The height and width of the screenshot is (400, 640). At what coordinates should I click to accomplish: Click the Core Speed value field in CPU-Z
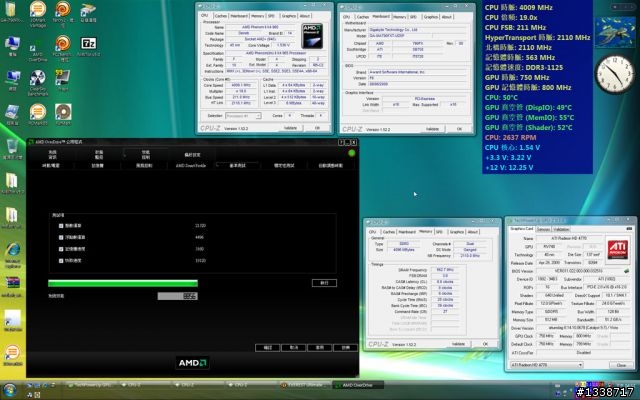(x=241, y=85)
